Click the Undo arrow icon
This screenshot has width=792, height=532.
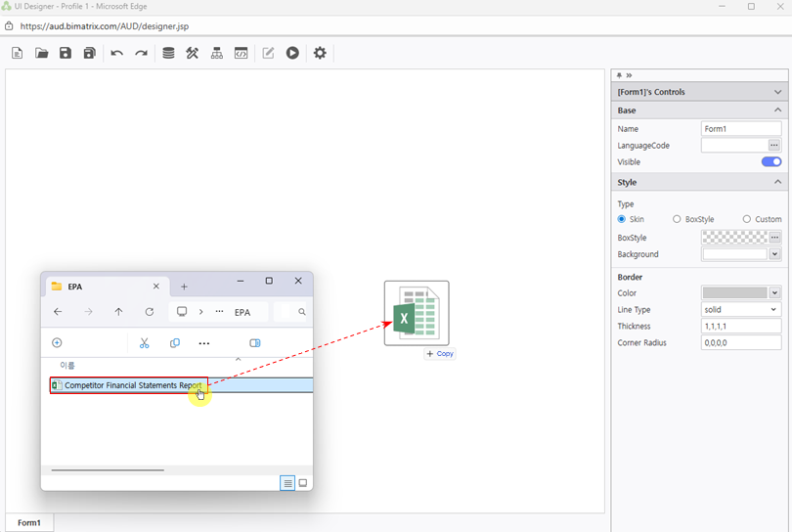coord(117,53)
